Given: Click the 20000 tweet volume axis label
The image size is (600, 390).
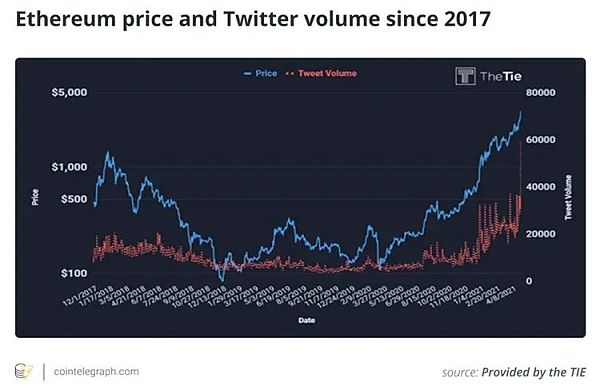Looking at the screenshot, I should (540, 234).
